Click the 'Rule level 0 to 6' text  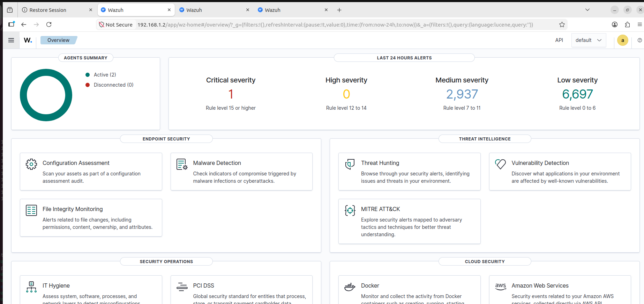[577, 108]
